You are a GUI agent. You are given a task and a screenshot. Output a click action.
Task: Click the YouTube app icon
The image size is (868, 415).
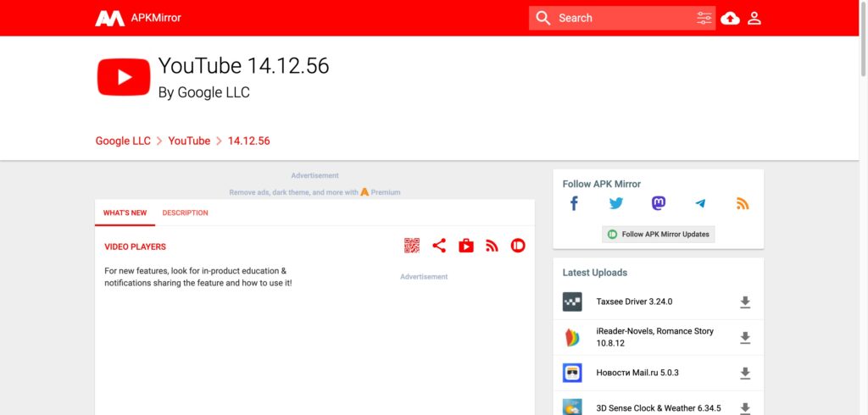point(124,77)
